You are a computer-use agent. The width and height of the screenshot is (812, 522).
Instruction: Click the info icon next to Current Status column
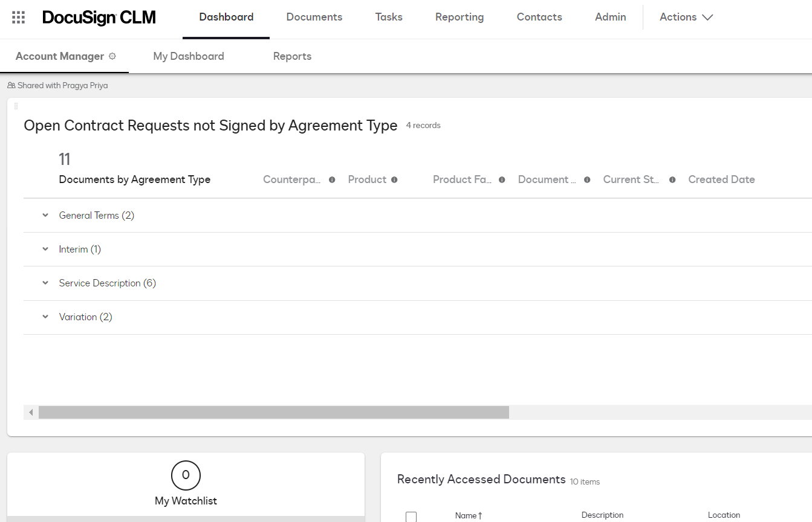point(672,179)
